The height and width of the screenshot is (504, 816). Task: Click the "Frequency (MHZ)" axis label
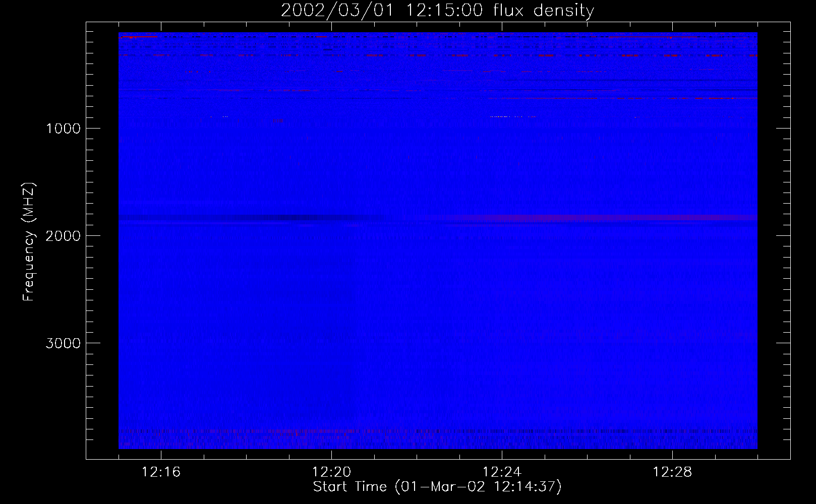pyautogui.click(x=29, y=242)
